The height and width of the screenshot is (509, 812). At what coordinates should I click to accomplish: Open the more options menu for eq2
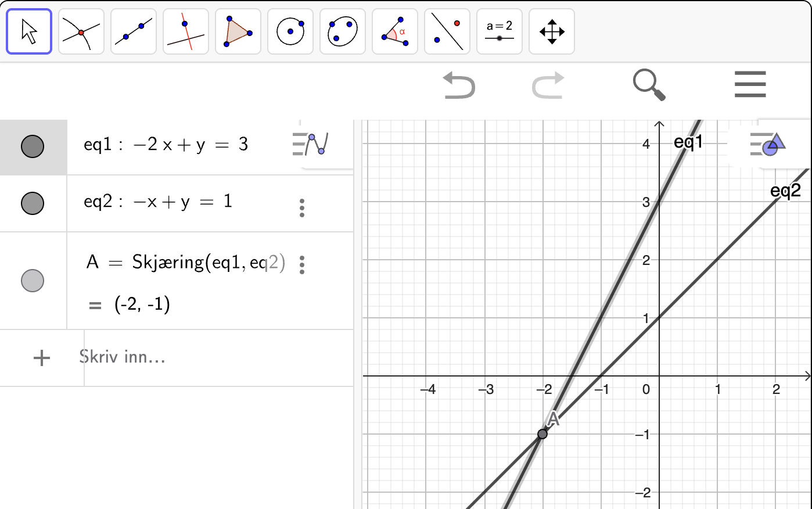click(302, 207)
